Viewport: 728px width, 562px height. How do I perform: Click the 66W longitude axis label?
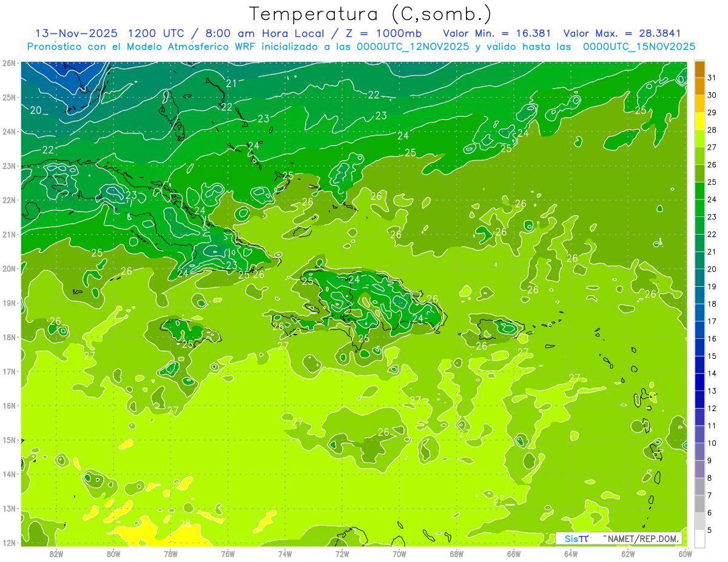pos(514,554)
